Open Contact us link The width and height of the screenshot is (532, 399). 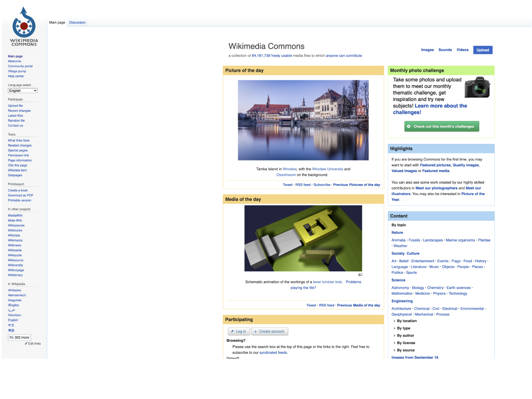[15, 126]
